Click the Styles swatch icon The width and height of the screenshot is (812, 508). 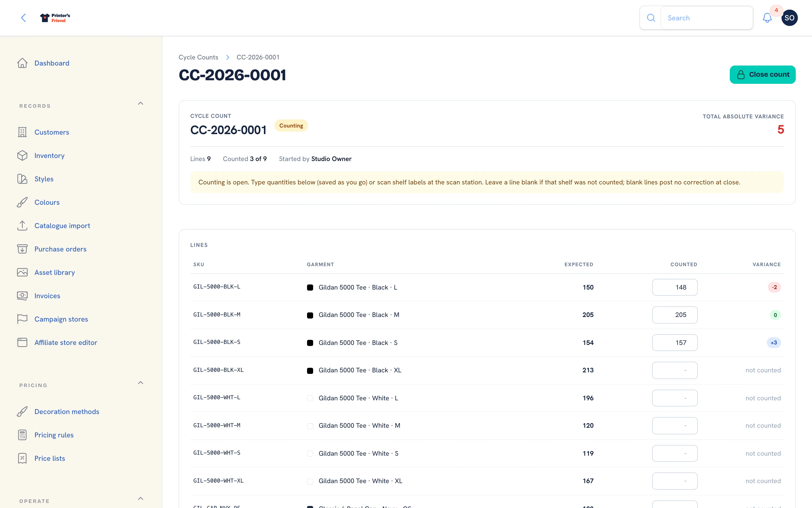click(x=22, y=179)
